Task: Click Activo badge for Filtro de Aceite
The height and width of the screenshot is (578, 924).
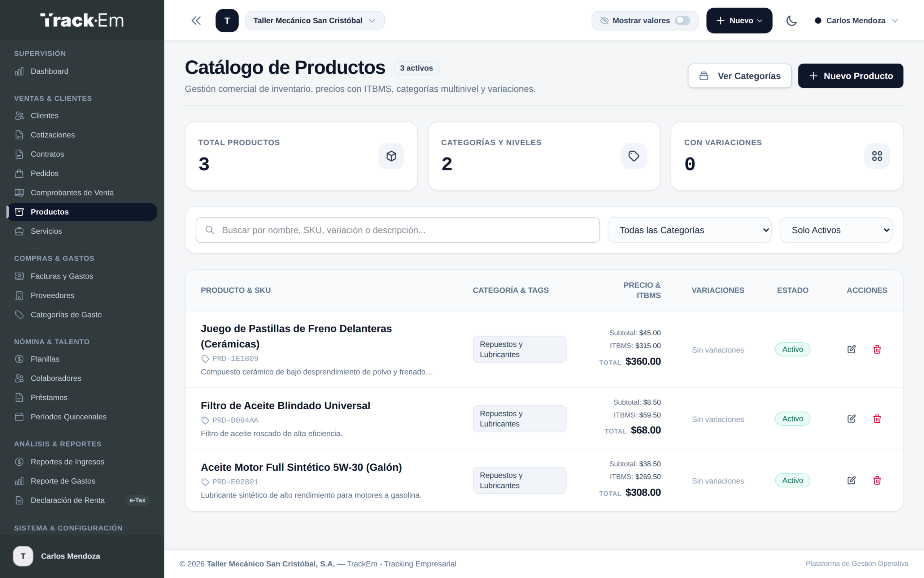Action: (x=793, y=419)
